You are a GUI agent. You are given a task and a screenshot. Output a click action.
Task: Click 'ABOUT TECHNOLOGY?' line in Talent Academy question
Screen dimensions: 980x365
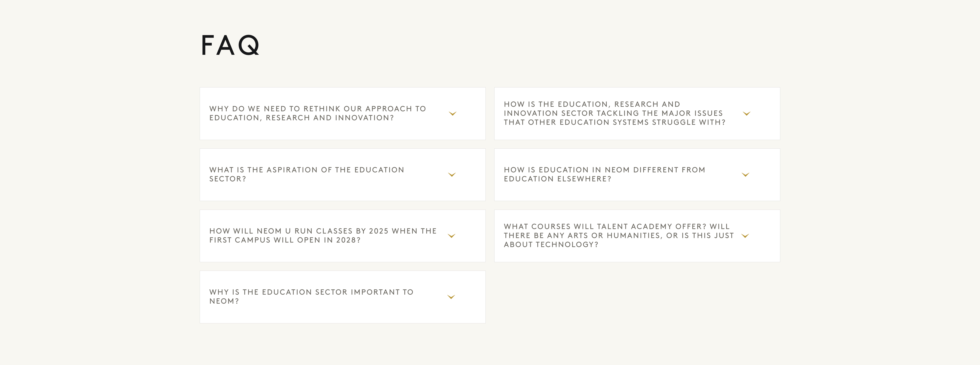[x=551, y=245]
